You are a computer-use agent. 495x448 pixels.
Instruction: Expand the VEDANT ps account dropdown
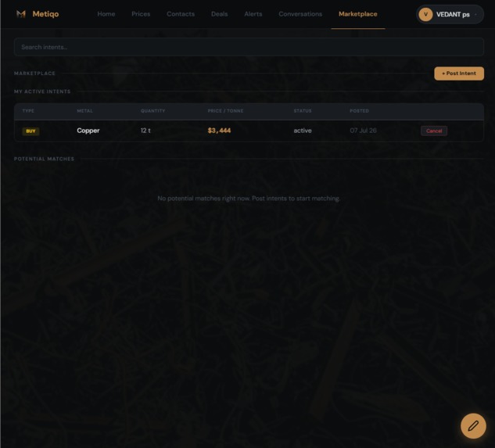click(x=450, y=14)
